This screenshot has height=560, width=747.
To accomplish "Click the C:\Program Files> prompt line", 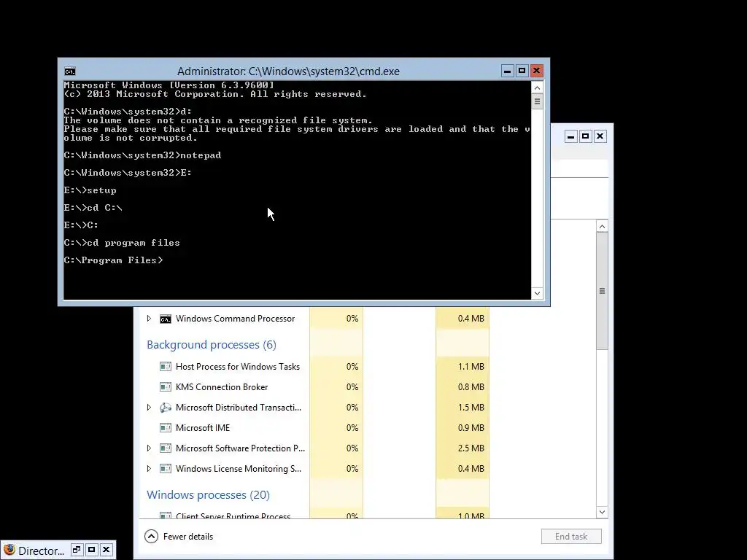I will pyautogui.click(x=113, y=260).
